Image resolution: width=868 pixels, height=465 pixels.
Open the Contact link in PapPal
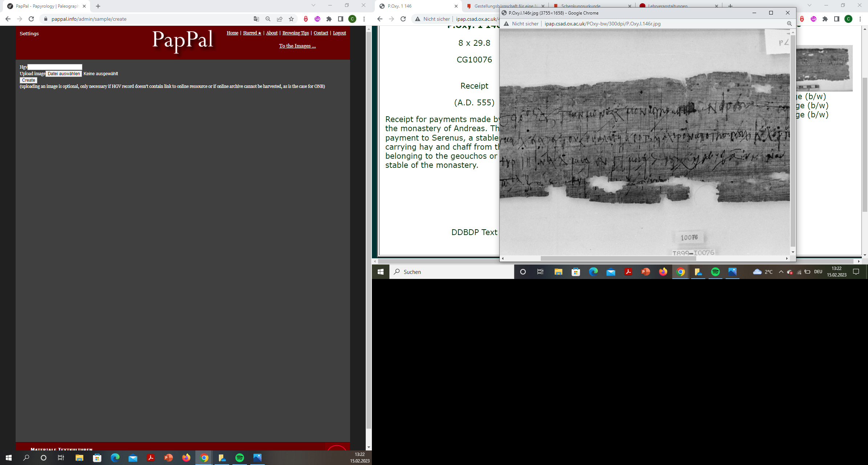pyautogui.click(x=321, y=33)
